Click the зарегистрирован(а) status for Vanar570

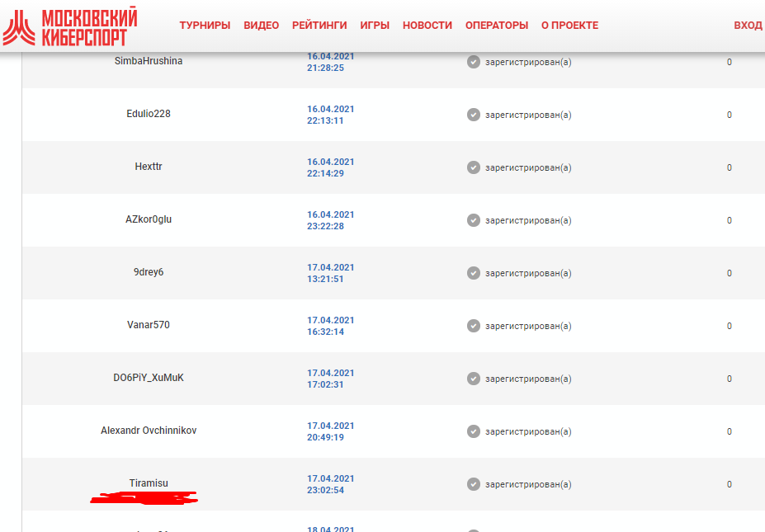point(528,327)
